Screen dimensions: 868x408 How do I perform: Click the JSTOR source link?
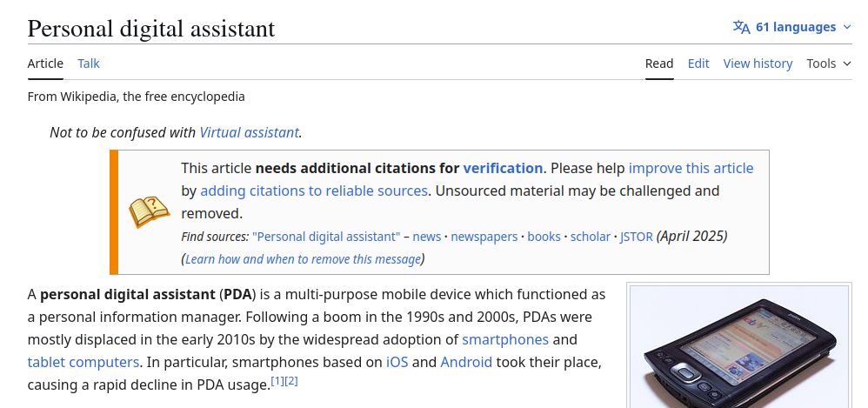[636, 237]
